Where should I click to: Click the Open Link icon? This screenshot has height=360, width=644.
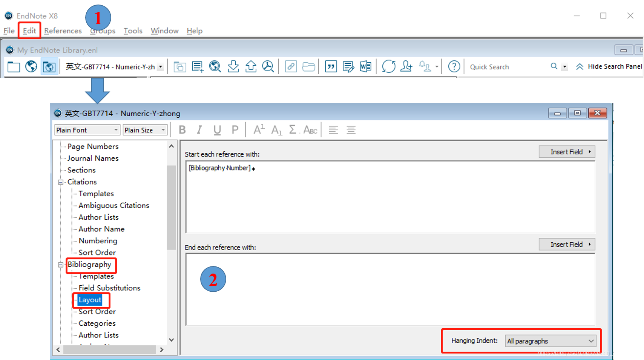pos(291,67)
